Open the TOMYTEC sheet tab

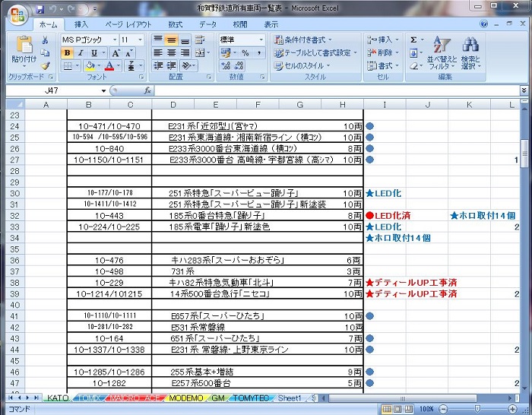(x=252, y=398)
